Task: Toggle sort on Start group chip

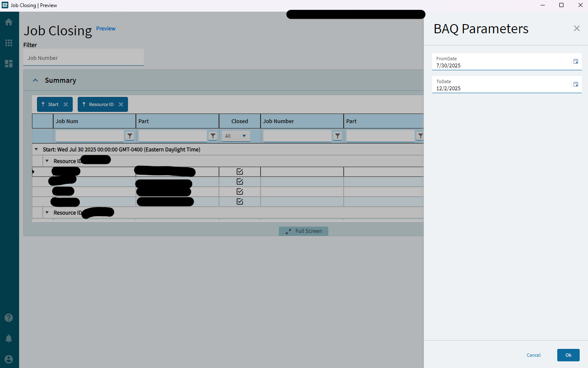Action: [x=50, y=104]
